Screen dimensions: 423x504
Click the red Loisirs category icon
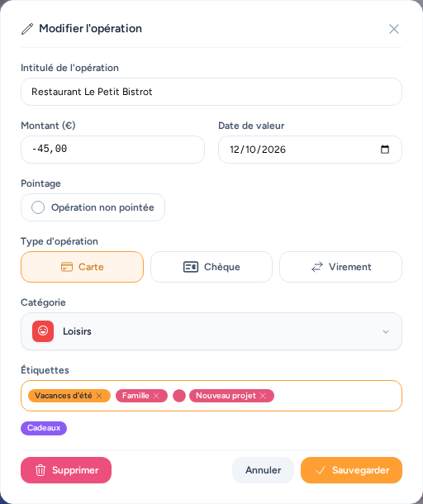click(x=43, y=331)
